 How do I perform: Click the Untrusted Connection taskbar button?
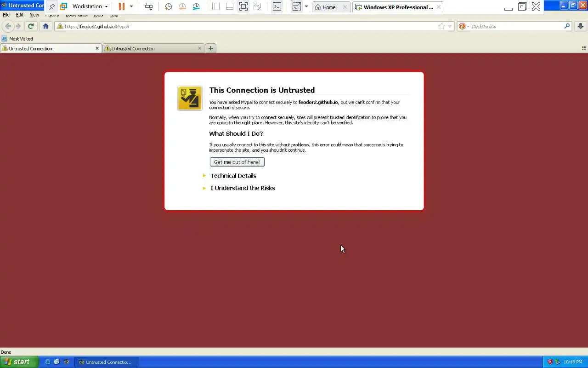[x=106, y=362]
